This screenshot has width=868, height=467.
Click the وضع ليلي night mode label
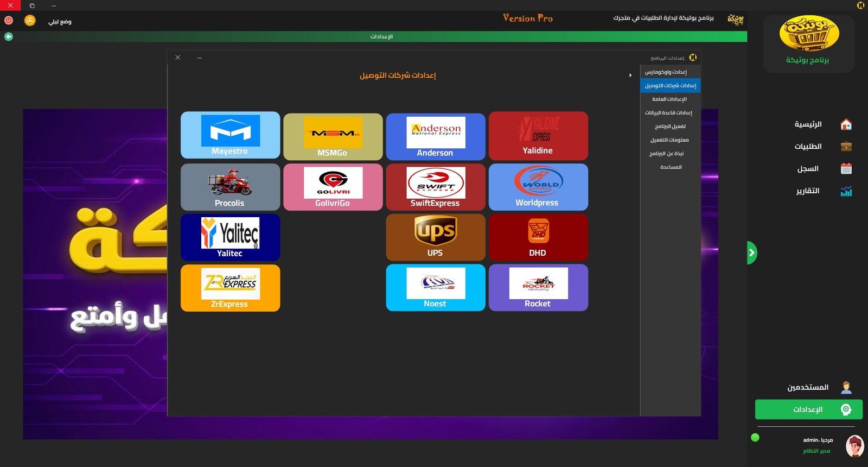tap(60, 22)
